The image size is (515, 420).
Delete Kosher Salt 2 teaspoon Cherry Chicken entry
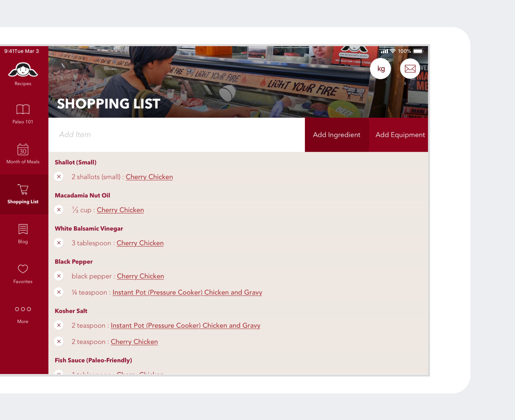(x=59, y=342)
